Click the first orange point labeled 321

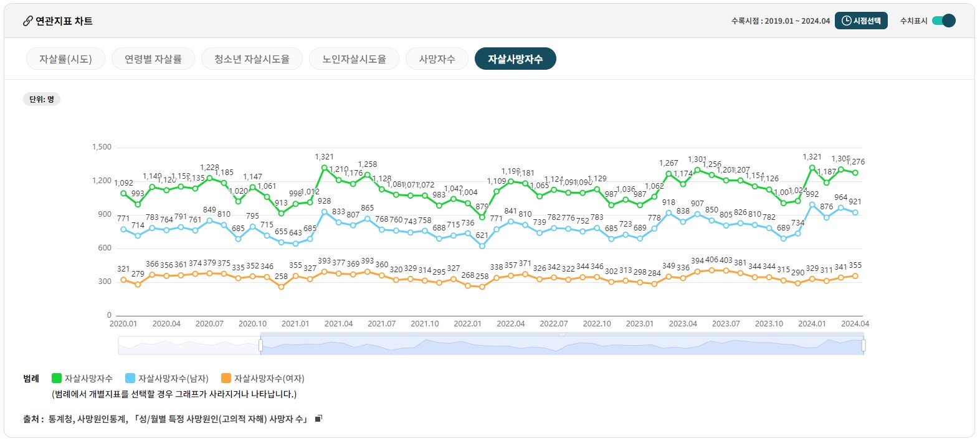(123, 280)
